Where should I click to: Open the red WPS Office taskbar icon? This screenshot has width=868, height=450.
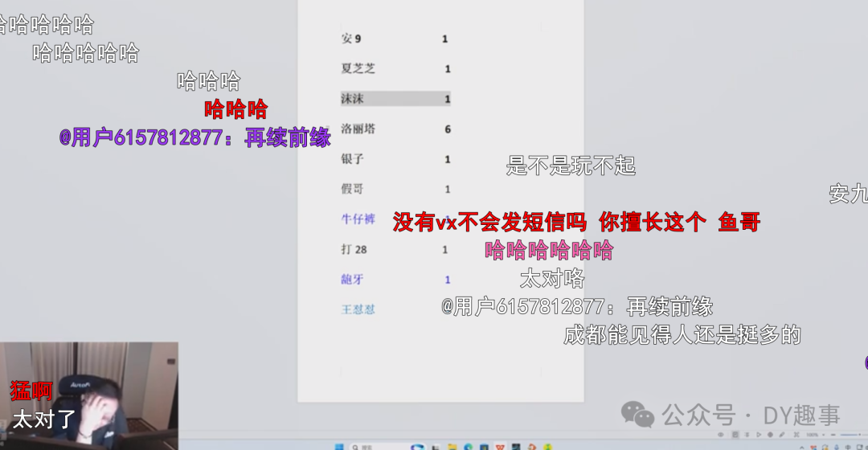(x=501, y=446)
